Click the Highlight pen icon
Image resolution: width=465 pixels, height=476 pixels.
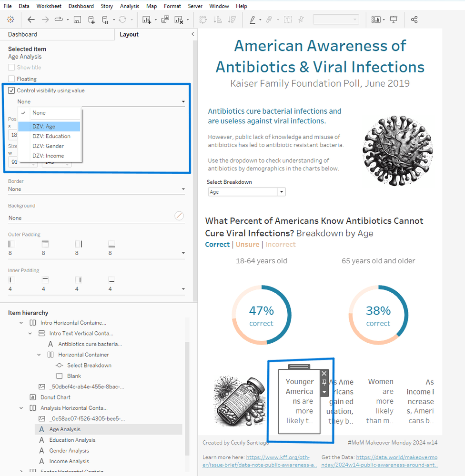click(252, 20)
